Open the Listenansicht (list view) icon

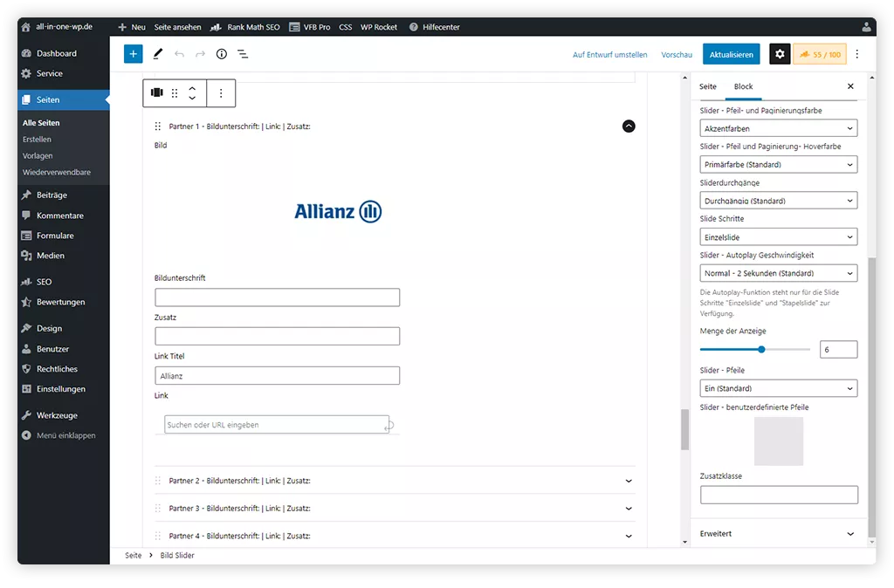pos(243,54)
